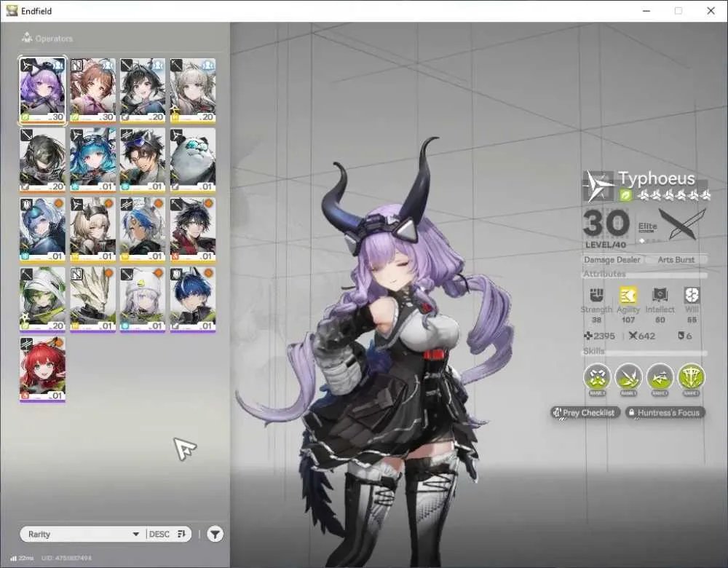Click the highlighted Agility attribute icon
The height and width of the screenshot is (568, 728).
(x=628, y=295)
